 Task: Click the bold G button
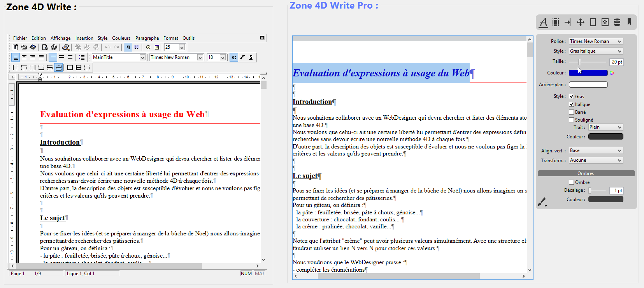pyautogui.click(x=233, y=57)
